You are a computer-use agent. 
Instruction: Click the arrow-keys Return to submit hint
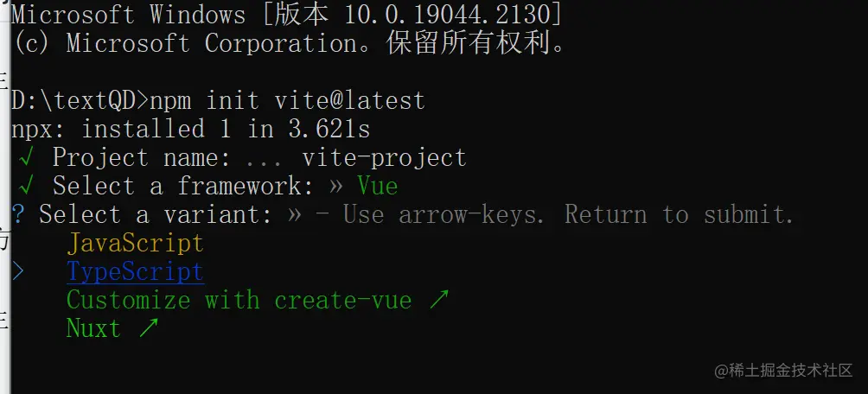pos(568,214)
